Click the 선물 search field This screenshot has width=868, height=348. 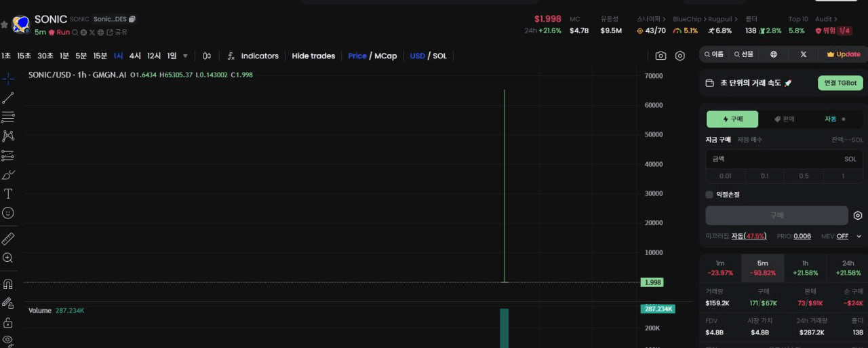click(744, 54)
